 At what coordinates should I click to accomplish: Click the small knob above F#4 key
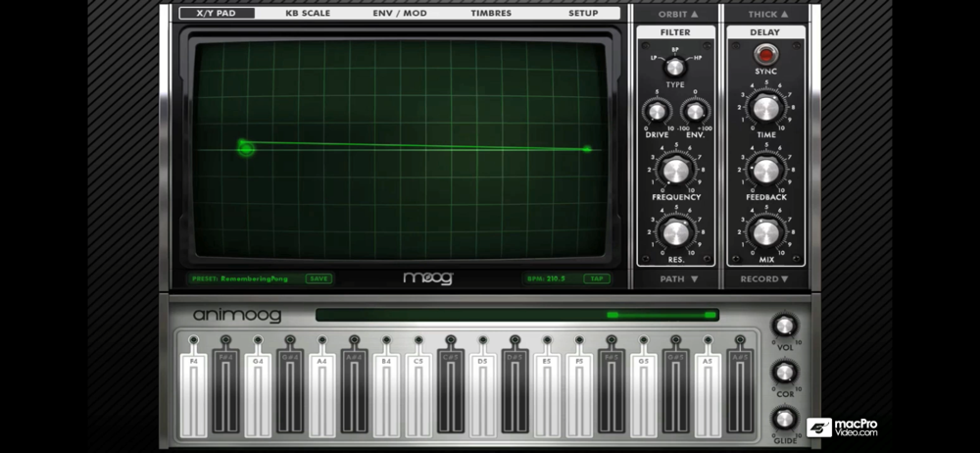(225, 339)
